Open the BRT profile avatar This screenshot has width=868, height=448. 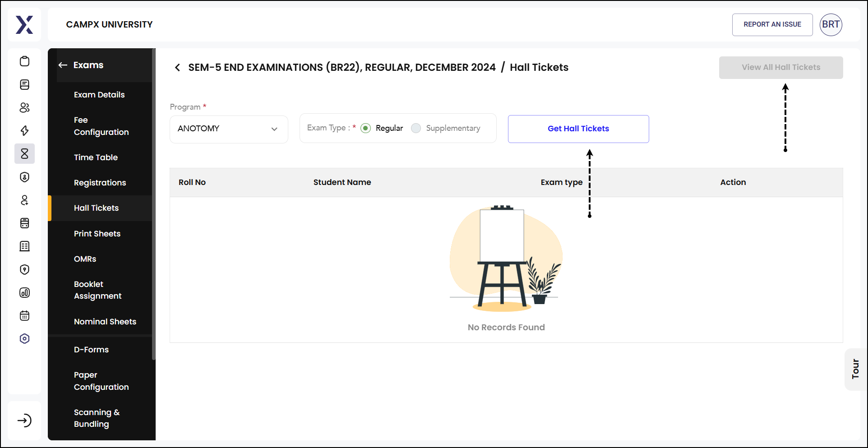[831, 24]
